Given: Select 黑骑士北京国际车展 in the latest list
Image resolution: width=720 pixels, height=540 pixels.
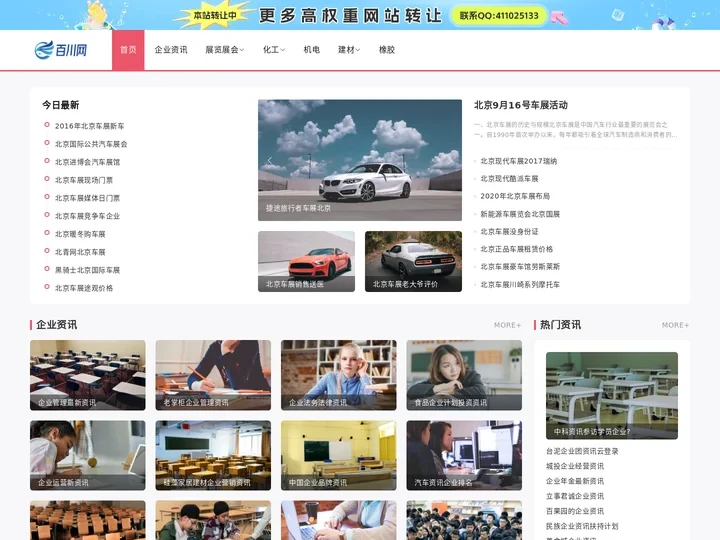Looking at the screenshot, I should [87, 270].
